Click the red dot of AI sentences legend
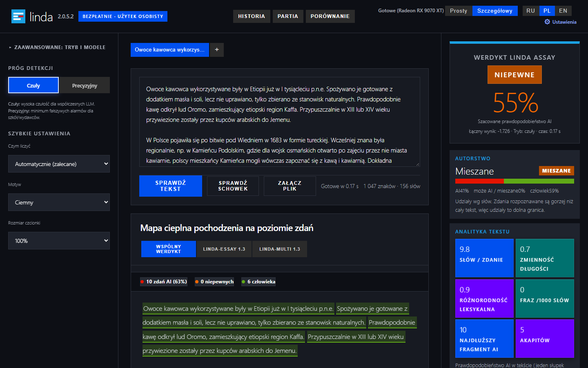Viewport: 588px width, 368px height. coord(142,282)
